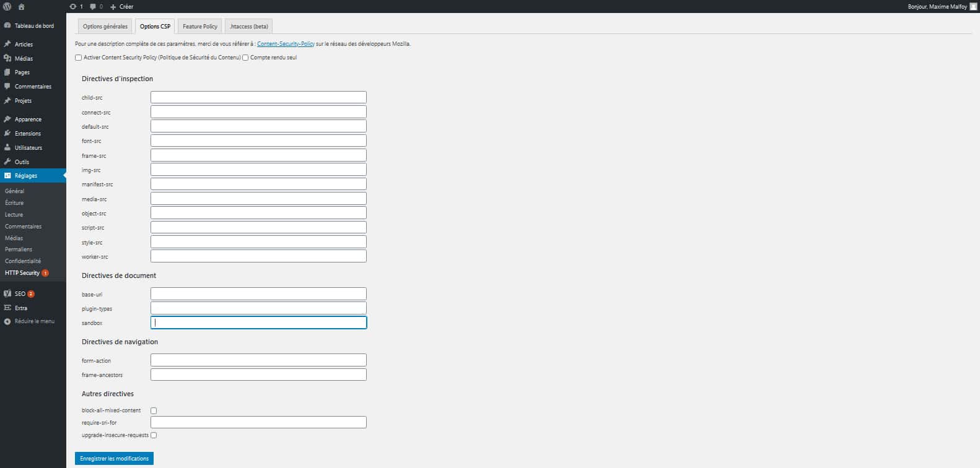
Task: Click into frame-ancestors field
Action: click(x=258, y=375)
